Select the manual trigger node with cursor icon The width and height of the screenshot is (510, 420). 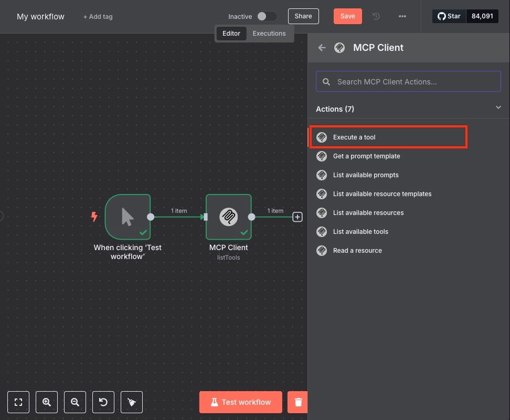click(128, 217)
